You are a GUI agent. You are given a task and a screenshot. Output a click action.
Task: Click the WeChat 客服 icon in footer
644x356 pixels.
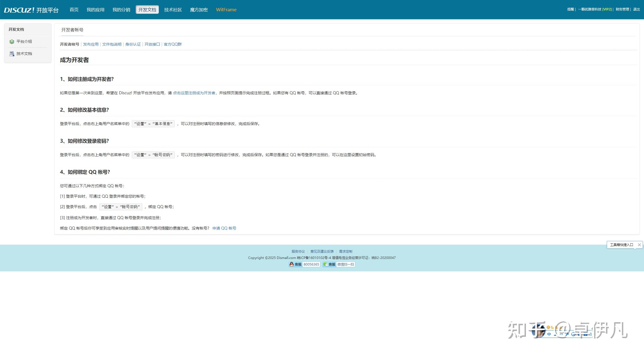tap(326, 264)
